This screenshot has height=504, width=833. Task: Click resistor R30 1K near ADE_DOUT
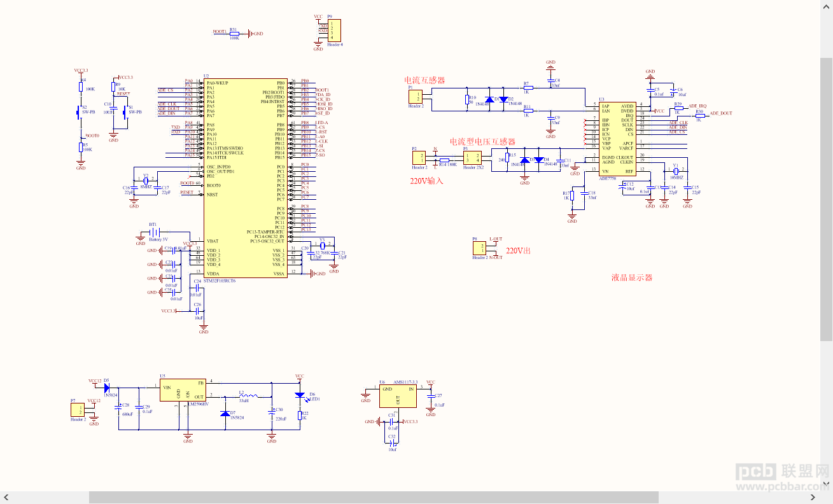point(699,115)
